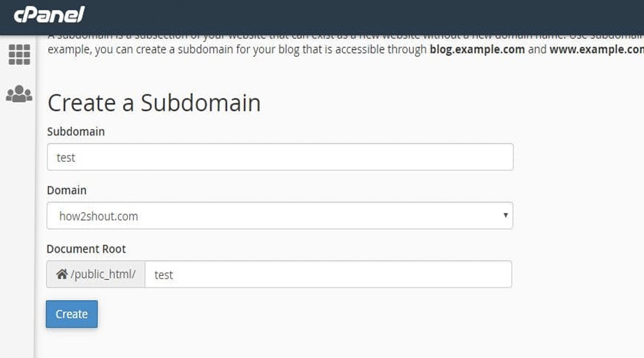This screenshot has width=644, height=358.
Task: Focus the Subdomain text field
Action: [279, 157]
